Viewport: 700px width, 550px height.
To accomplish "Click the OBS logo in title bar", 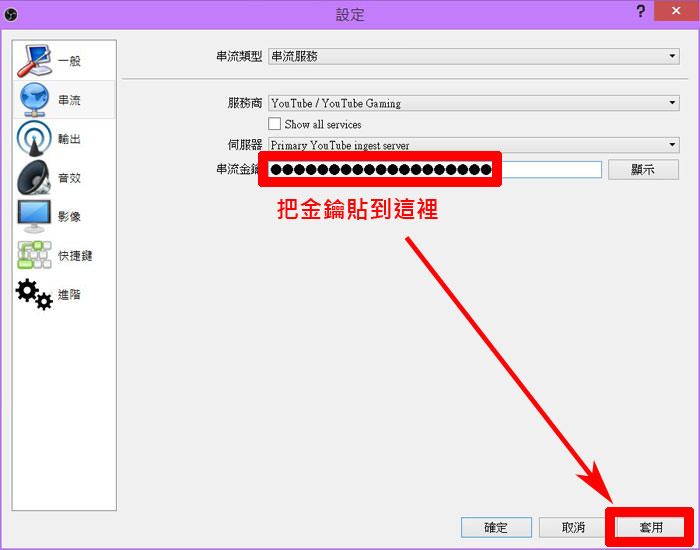I will pyautogui.click(x=11, y=14).
